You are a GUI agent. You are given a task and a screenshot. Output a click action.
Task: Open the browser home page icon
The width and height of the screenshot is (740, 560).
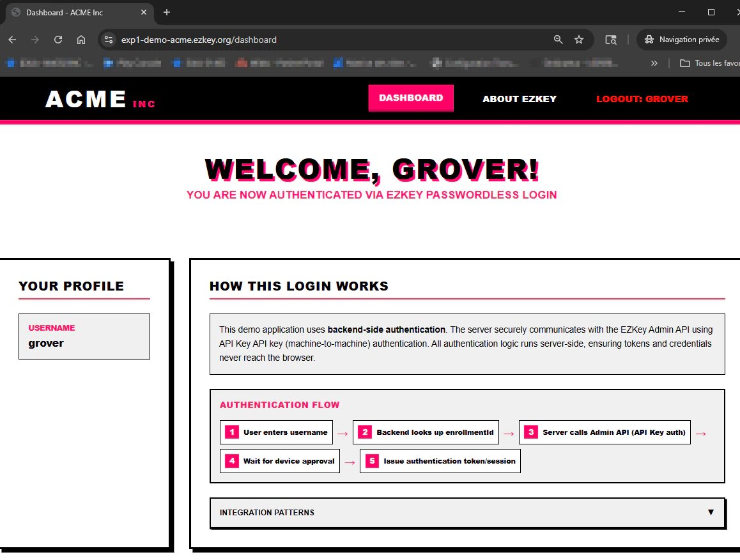[81, 40]
